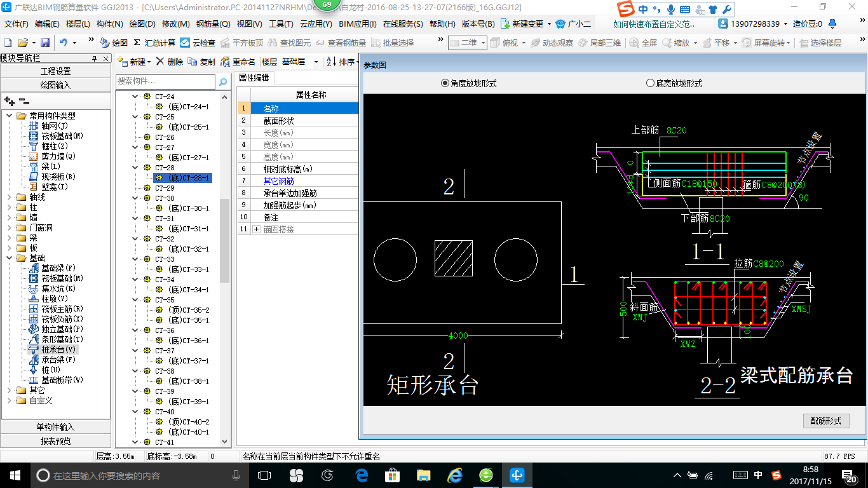Start the 云检查 cloud check
868x488 pixels.
point(198,43)
